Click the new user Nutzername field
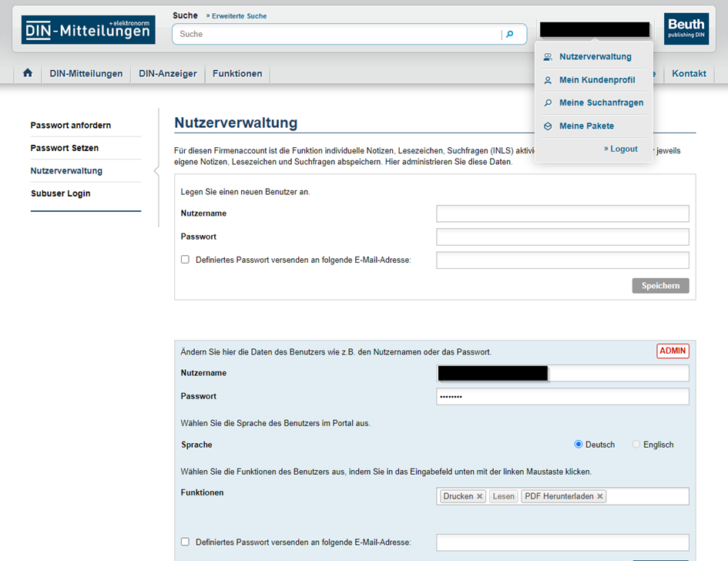This screenshot has width=728, height=561. click(562, 213)
